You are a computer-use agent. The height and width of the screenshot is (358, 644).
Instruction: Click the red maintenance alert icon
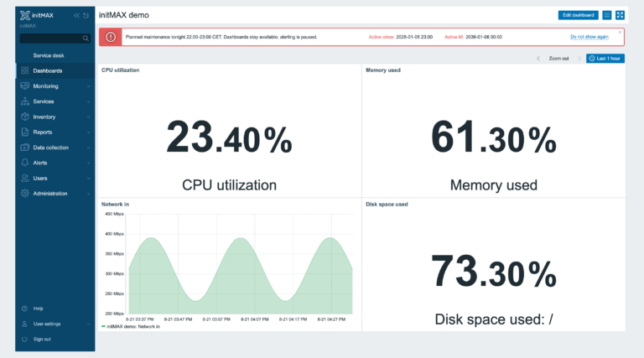(x=111, y=37)
